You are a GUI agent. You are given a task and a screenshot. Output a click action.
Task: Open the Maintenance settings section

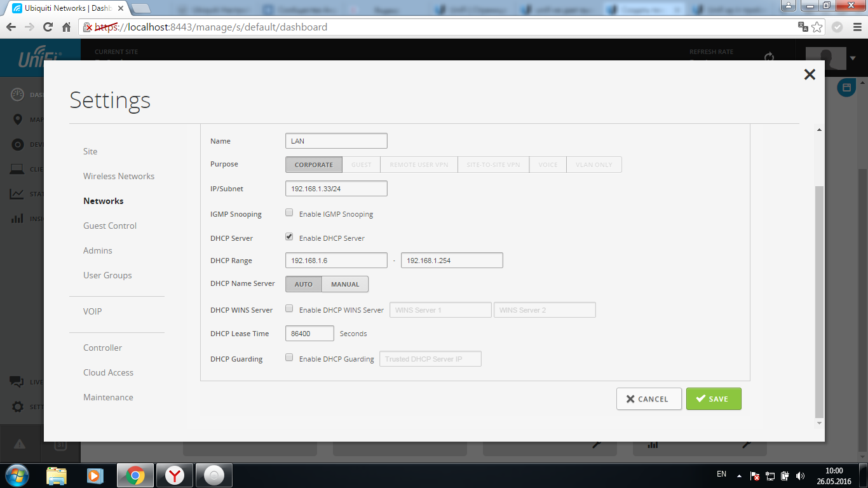click(108, 397)
